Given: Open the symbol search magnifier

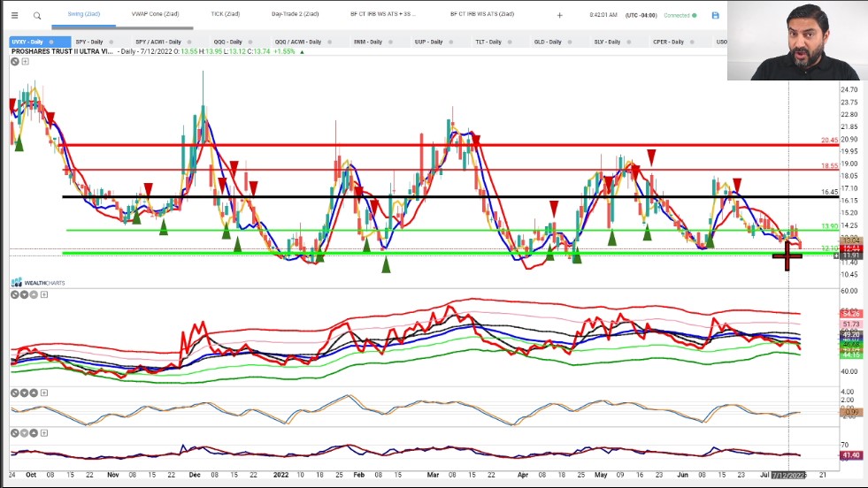Looking at the screenshot, I should click(x=37, y=16).
